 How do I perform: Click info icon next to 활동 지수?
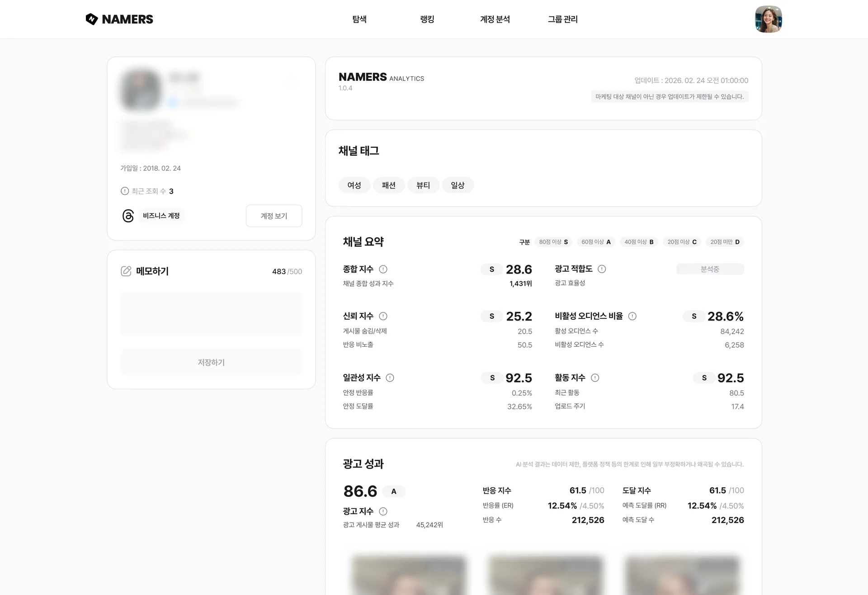(x=595, y=378)
